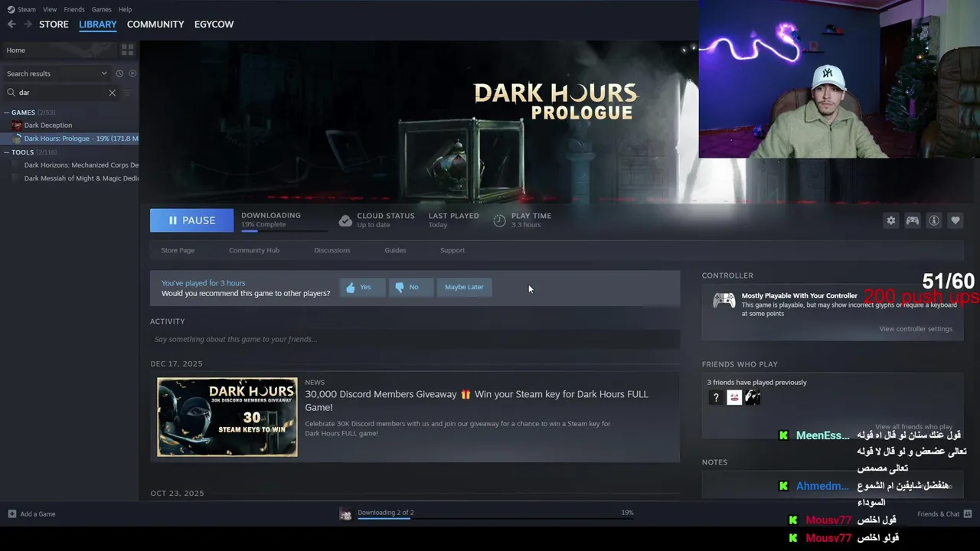Viewport: 980px width, 551px height.
Task: Show game info circle icon
Action: point(934,220)
